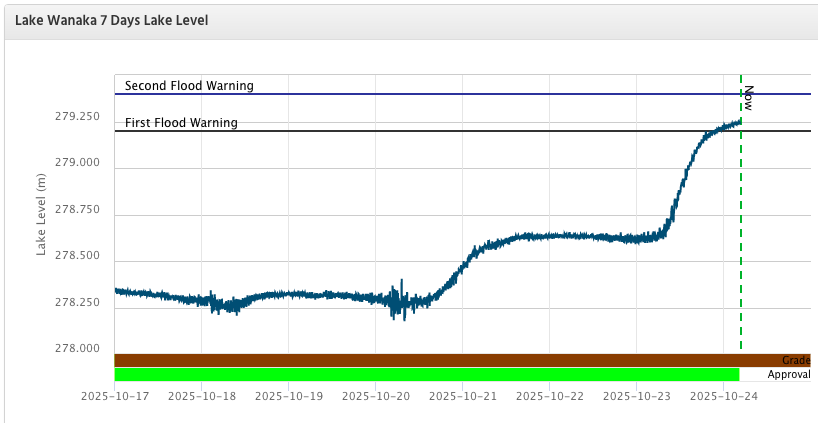The height and width of the screenshot is (423, 818).
Task: Click the 279.250 y-axis value
Action: [x=77, y=117]
